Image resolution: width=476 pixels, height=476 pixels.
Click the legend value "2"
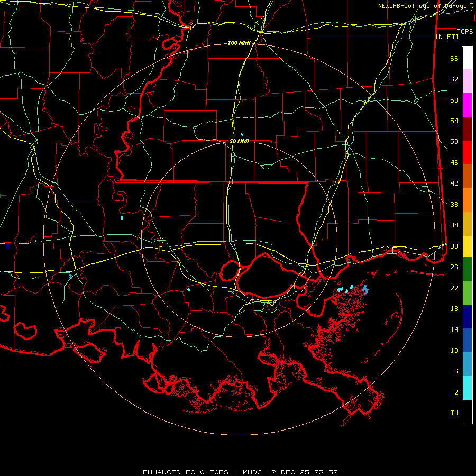[x=456, y=392]
